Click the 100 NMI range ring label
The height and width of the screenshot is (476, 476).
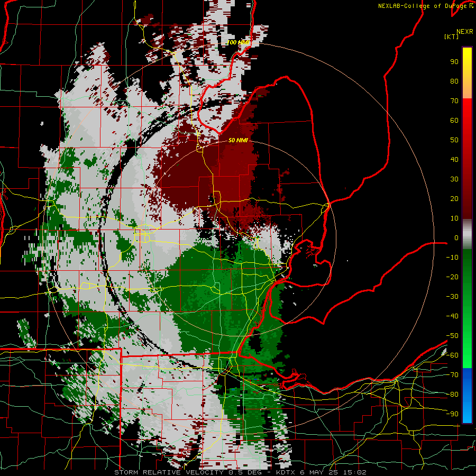[x=239, y=42]
